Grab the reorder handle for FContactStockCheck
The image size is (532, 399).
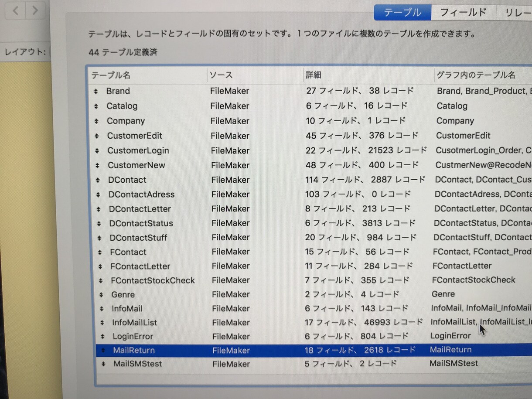pos(101,281)
